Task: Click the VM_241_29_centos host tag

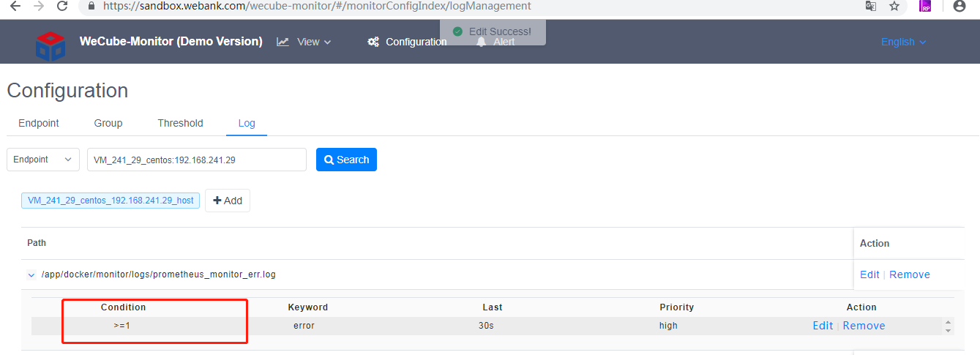Action: (x=111, y=200)
